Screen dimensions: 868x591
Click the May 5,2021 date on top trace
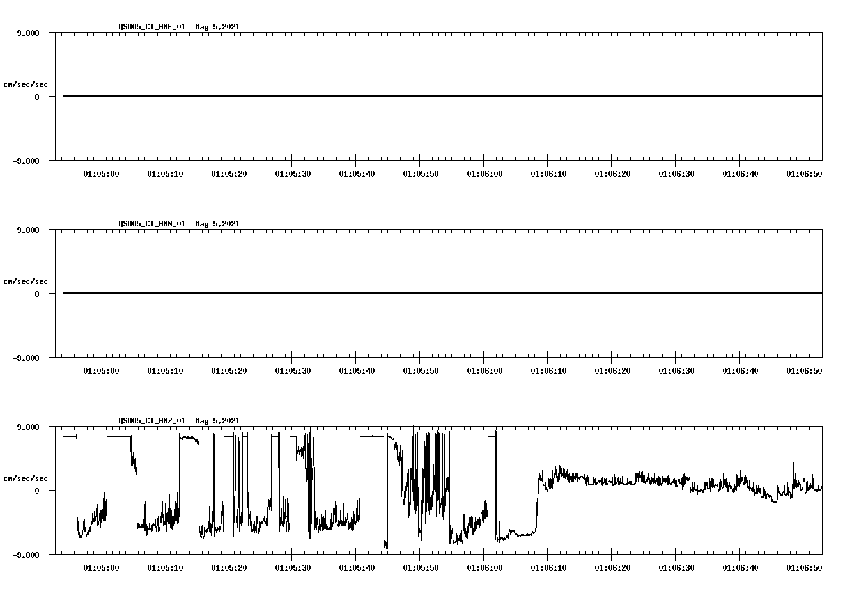pos(217,28)
